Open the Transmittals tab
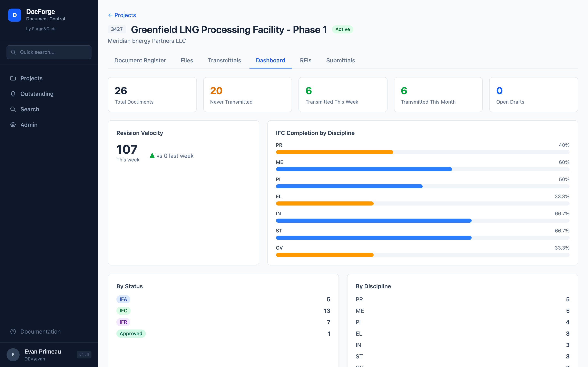The height and width of the screenshot is (367, 588). coord(224,60)
